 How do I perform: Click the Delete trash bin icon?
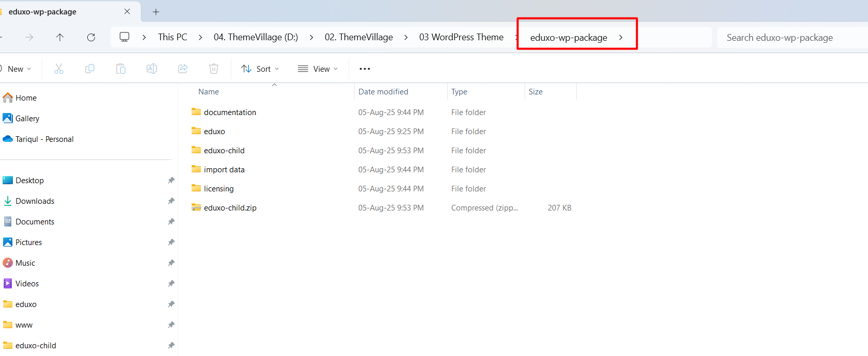tap(214, 69)
